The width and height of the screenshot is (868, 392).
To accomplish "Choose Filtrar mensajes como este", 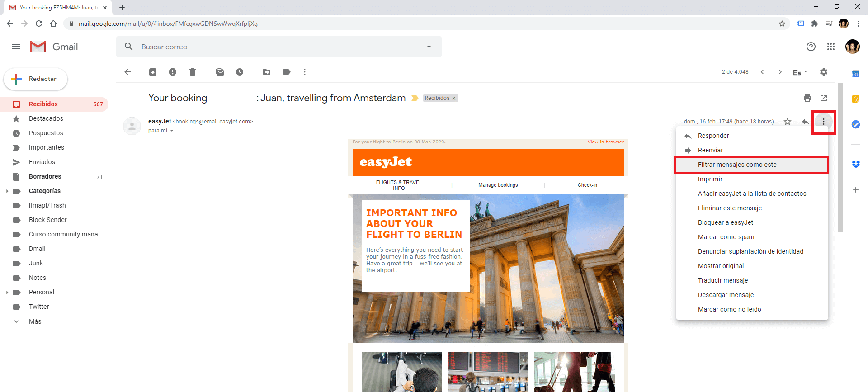I will point(752,165).
